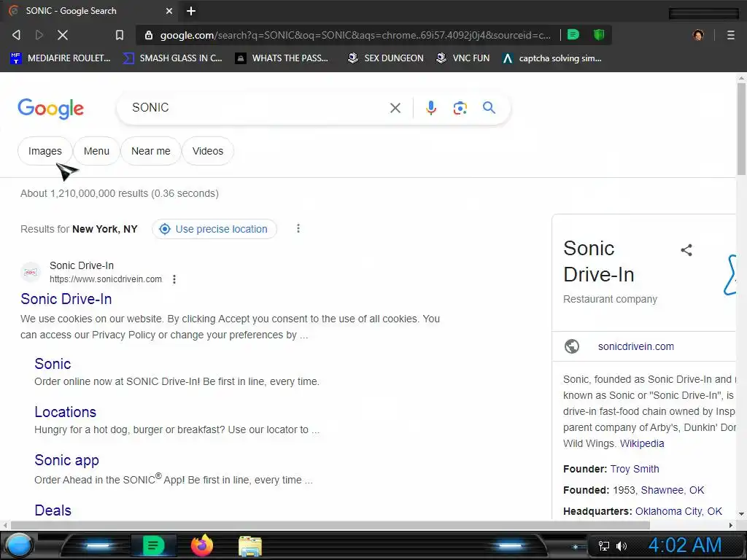Open the Sonic app sitelink
This screenshot has width=747, height=560.
point(66,460)
